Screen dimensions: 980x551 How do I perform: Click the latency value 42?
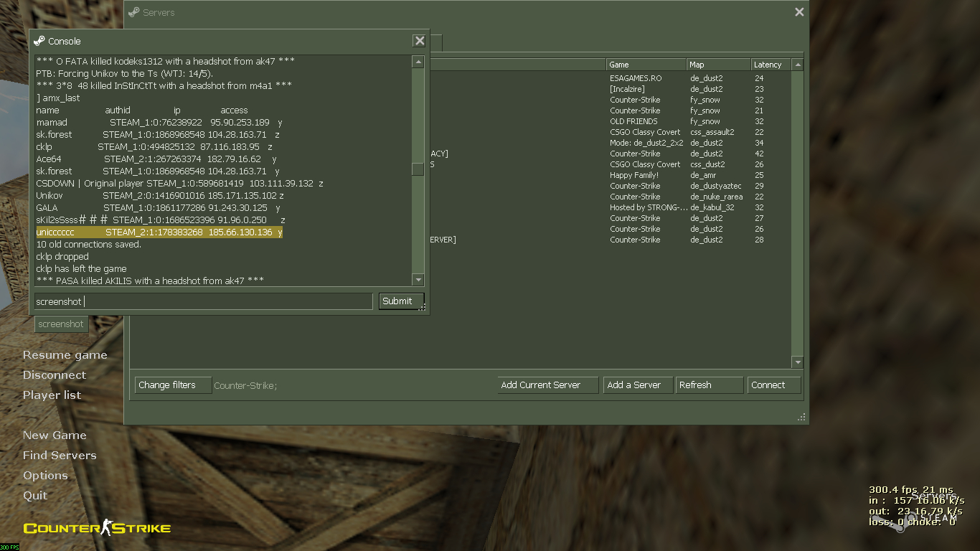click(759, 154)
